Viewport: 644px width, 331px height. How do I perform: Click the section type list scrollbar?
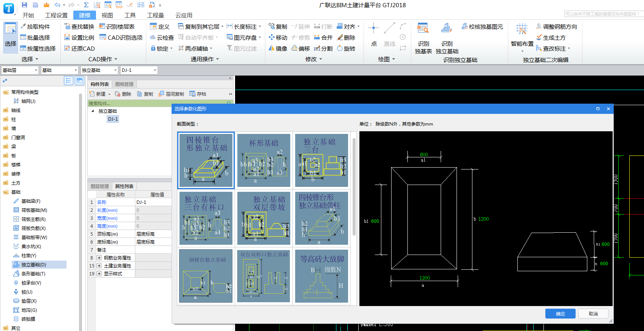pos(354,187)
